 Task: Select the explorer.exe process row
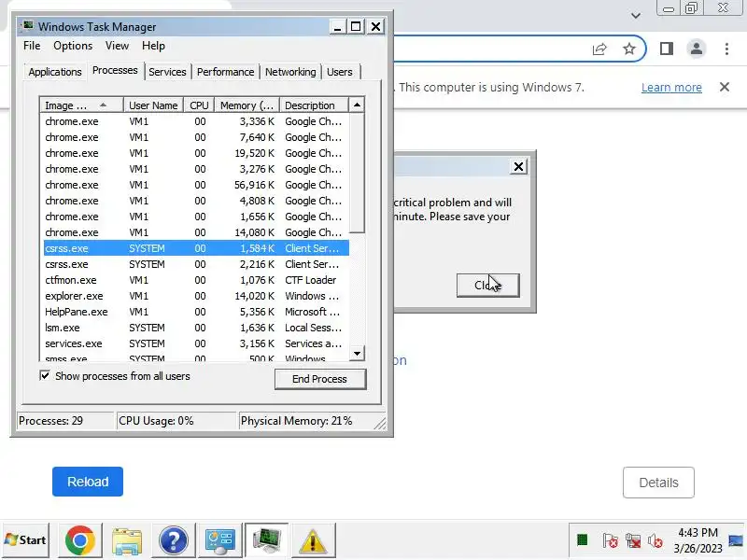(x=196, y=296)
